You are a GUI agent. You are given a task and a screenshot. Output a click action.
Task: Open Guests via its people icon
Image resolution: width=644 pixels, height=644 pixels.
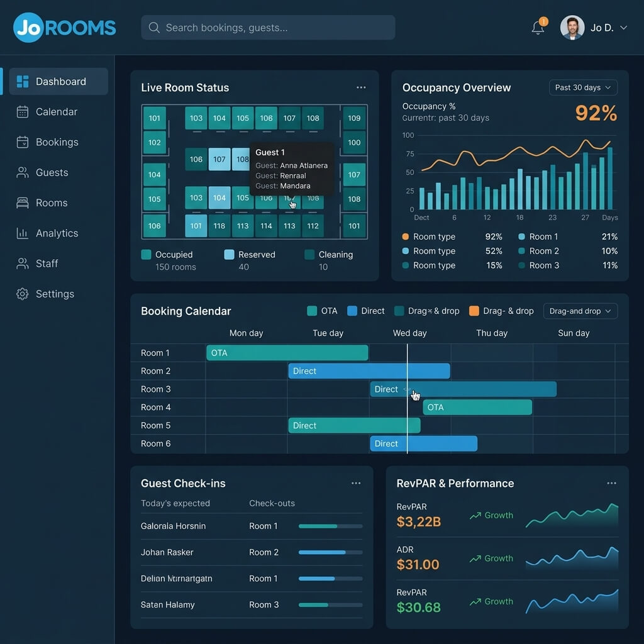(23, 172)
